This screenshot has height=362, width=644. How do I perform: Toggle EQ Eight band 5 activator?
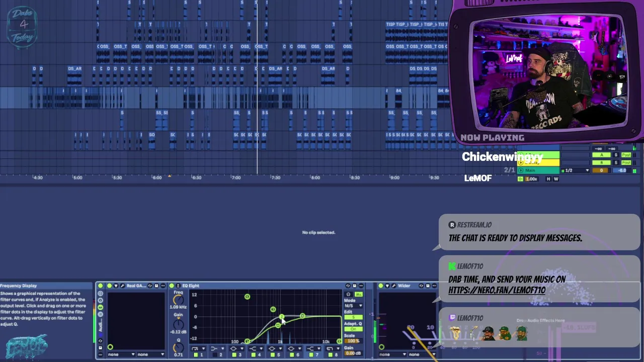tap(273, 354)
